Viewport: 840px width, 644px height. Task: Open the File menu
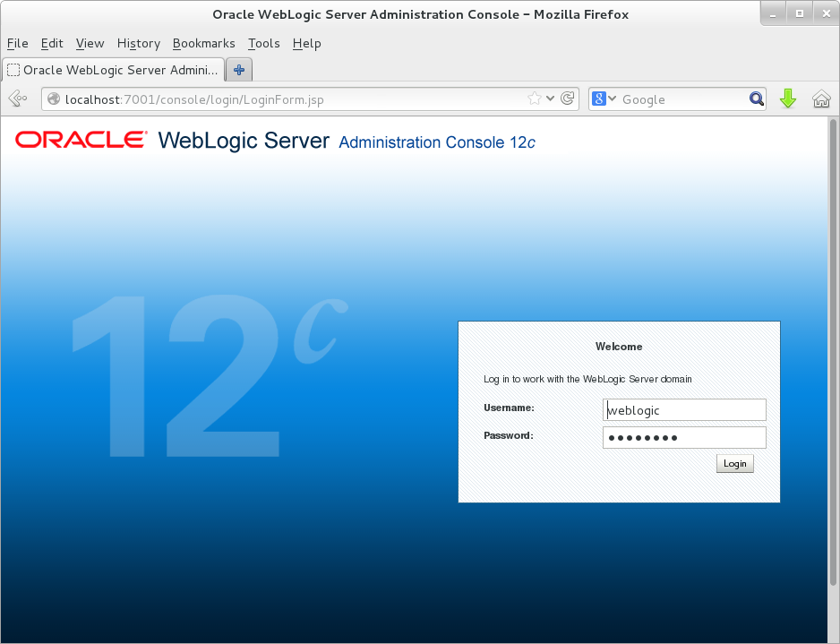18,43
